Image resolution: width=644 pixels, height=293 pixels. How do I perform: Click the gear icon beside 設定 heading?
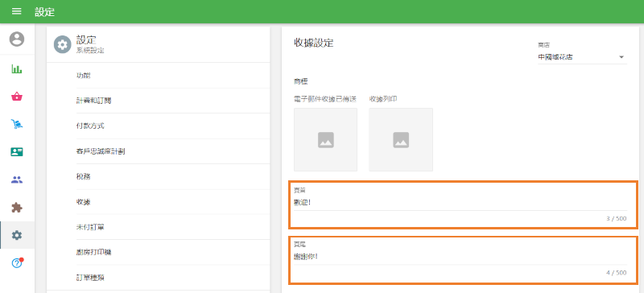pos(63,44)
